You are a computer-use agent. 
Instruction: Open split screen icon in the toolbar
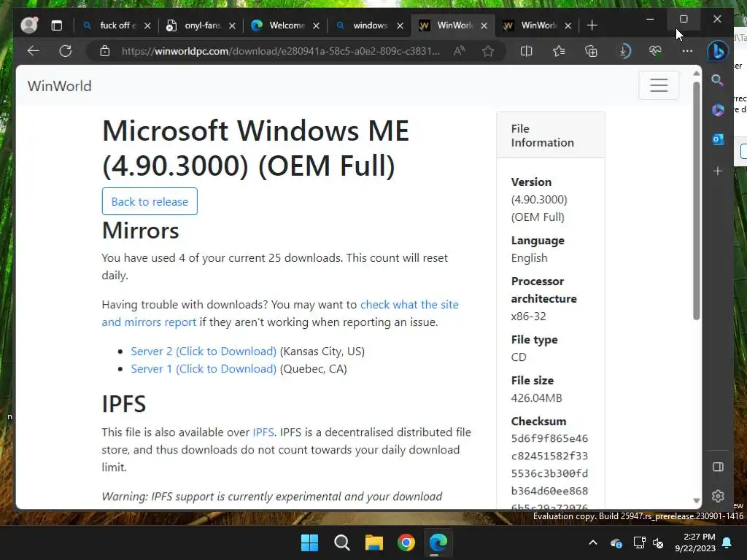pos(526,51)
